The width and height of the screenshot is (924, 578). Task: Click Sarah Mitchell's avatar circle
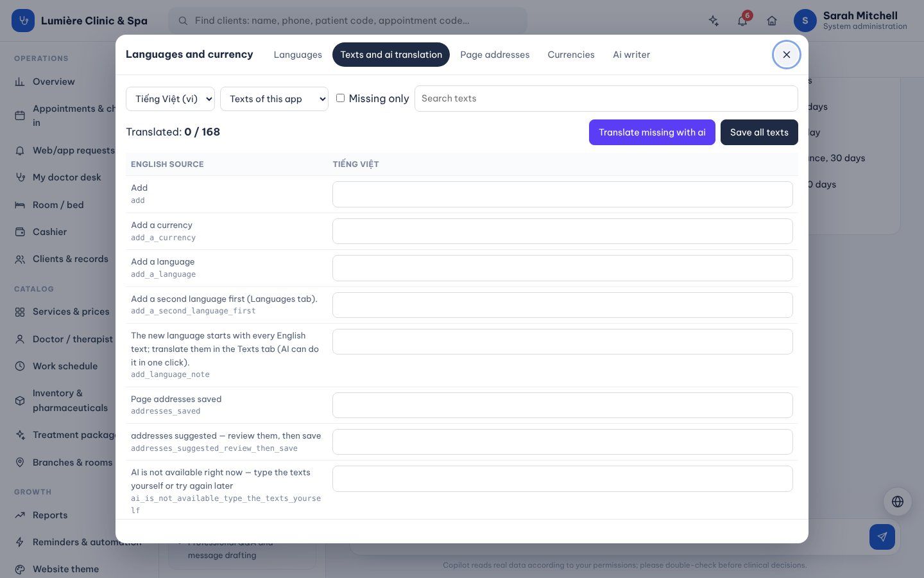(805, 21)
